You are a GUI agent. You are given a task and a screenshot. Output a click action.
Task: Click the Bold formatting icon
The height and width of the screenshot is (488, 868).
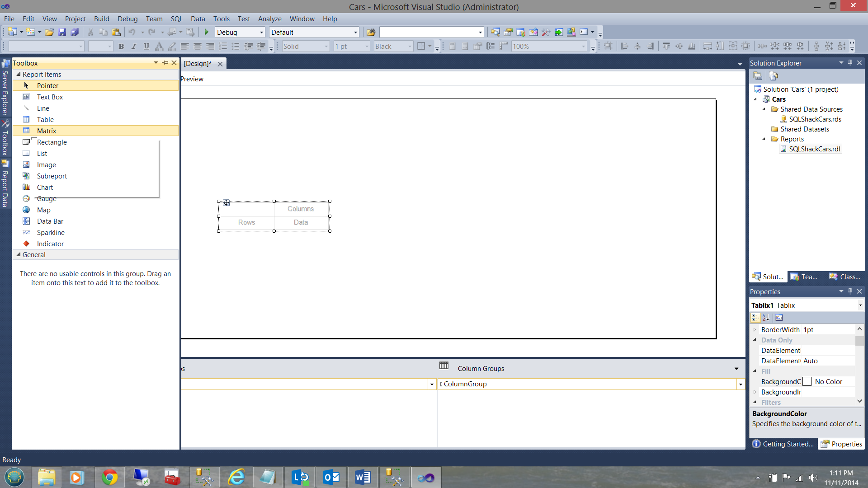point(121,47)
